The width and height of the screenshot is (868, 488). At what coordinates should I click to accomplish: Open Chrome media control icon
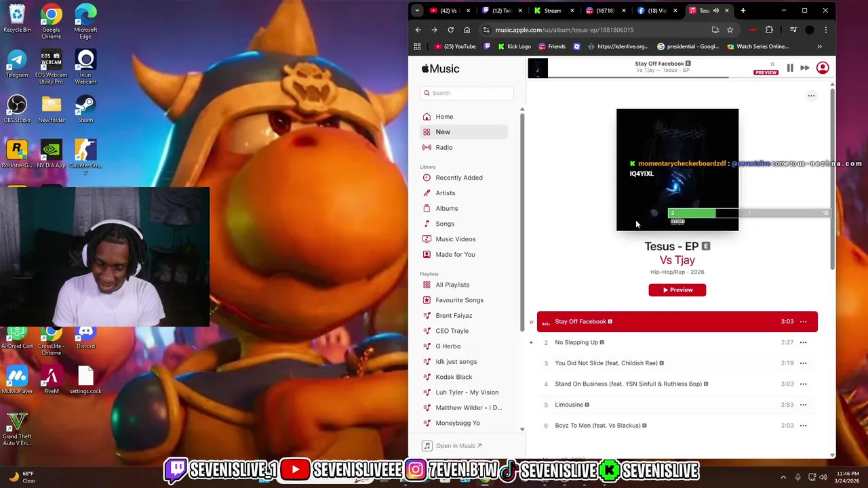coord(793,30)
